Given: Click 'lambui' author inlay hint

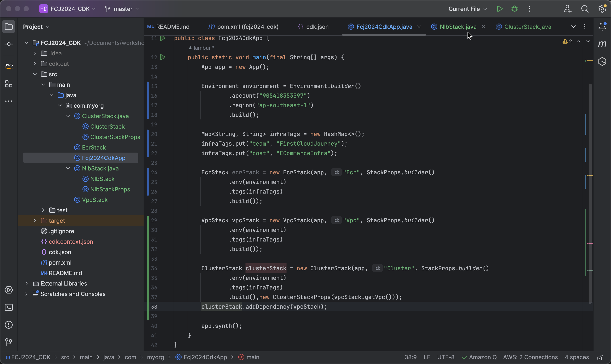Looking at the screenshot, I should [201, 48].
